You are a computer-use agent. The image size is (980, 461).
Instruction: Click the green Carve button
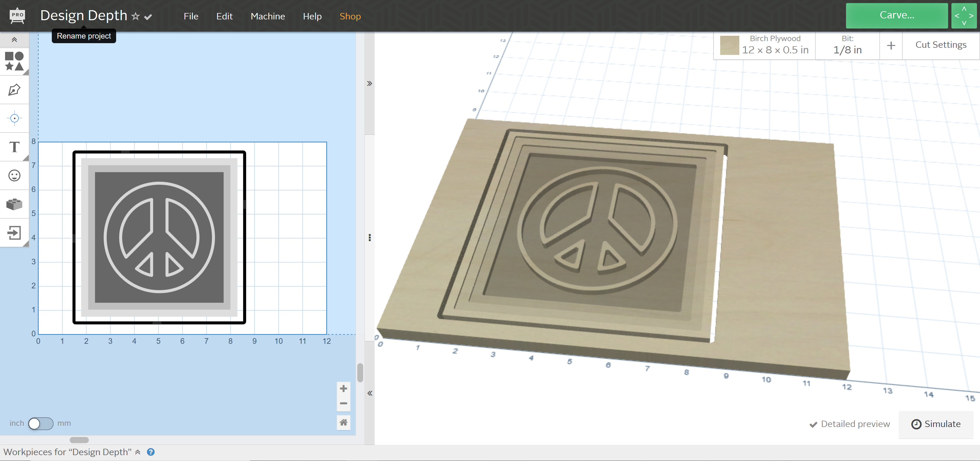click(x=896, y=15)
